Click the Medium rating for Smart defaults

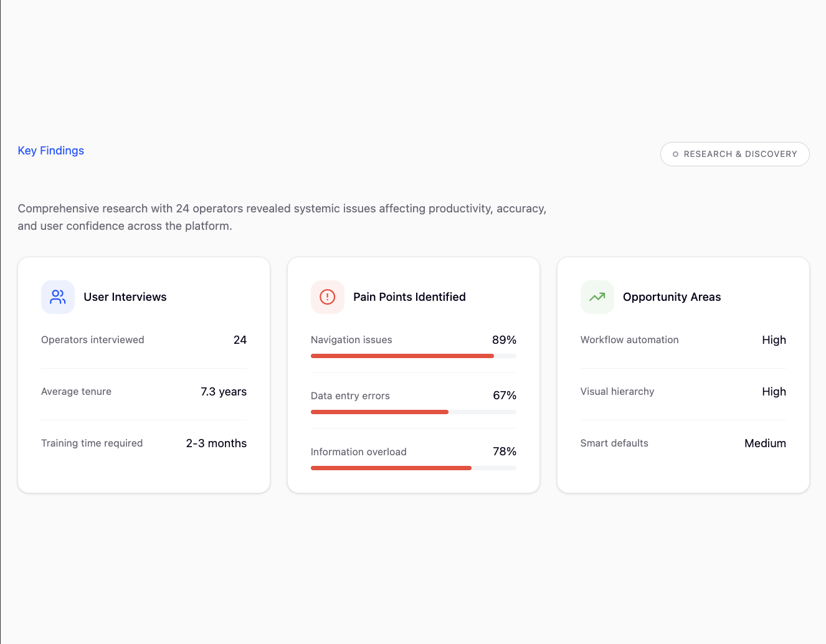pyautogui.click(x=765, y=443)
